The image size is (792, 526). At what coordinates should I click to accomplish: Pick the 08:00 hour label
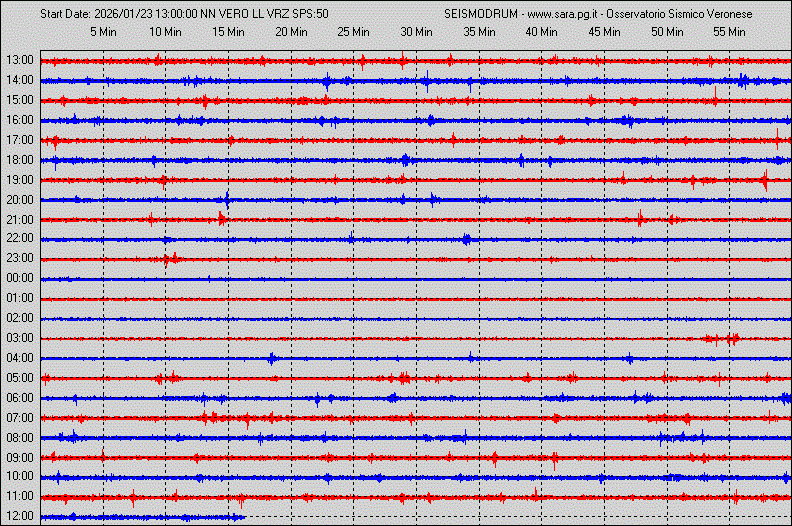tap(20, 438)
